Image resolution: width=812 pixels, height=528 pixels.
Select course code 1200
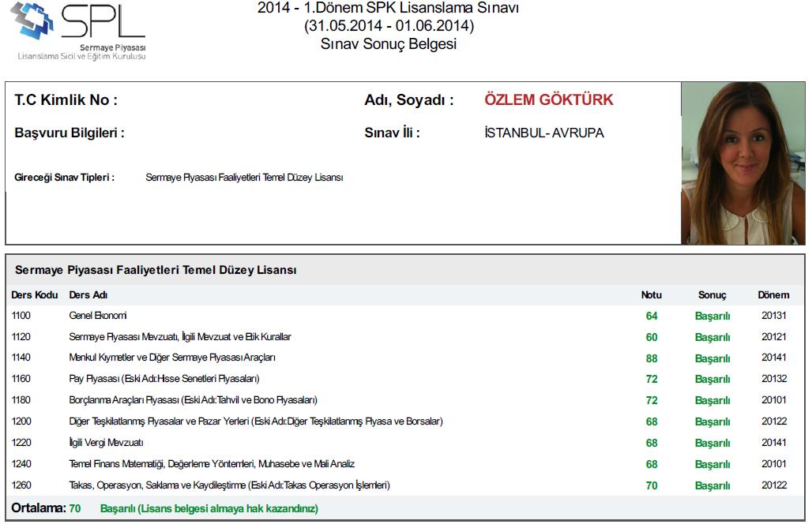pos(21,421)
